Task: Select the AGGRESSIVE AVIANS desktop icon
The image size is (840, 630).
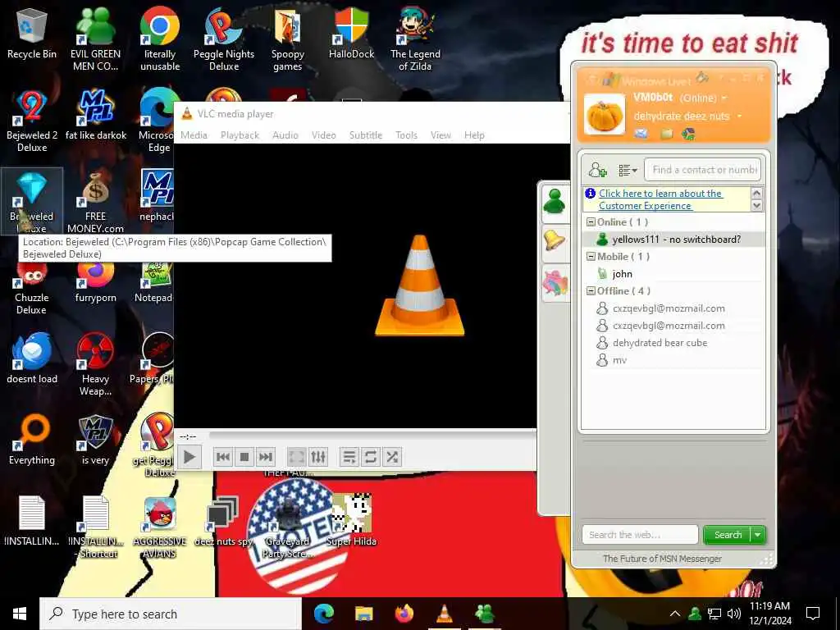Action: click(x=160, y=527)
